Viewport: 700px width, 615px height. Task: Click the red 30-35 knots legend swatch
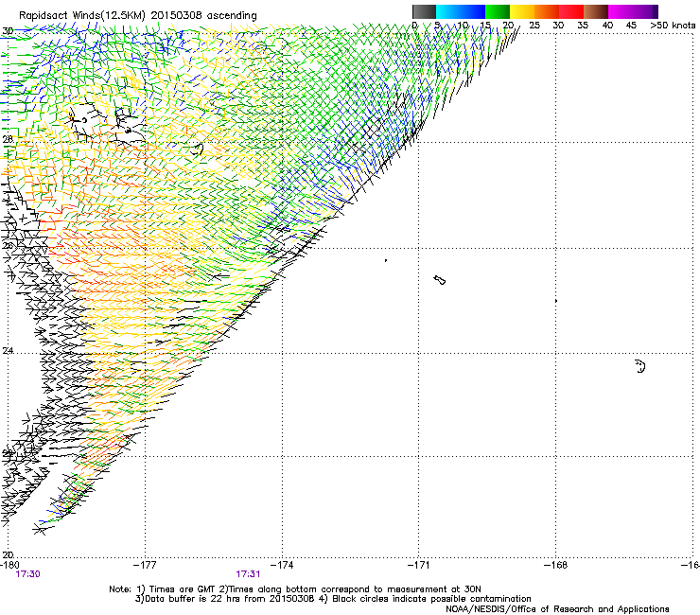click(571, 11)
